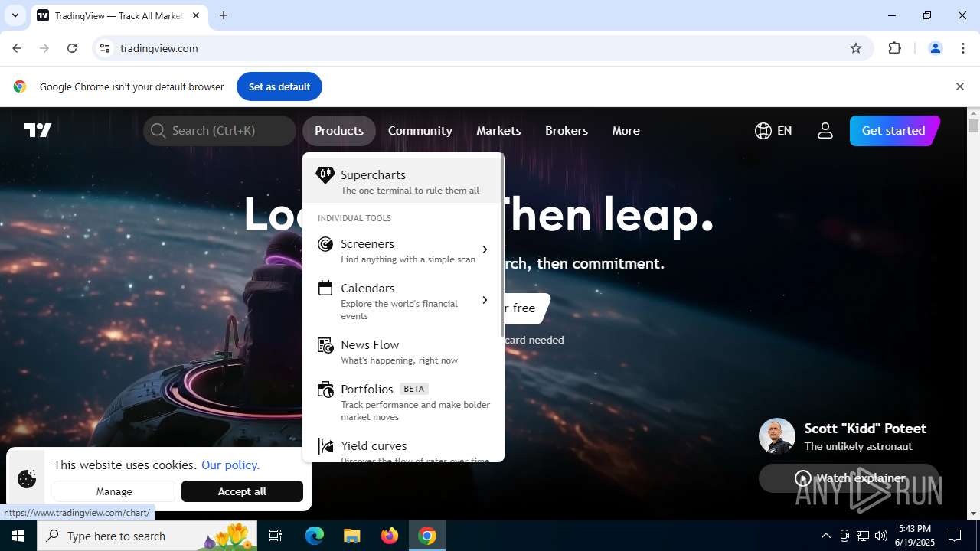This screenshot has width=980, height=551.
Task: Click the Get started button
Action: pyautogui.click(x=893, y=130)
